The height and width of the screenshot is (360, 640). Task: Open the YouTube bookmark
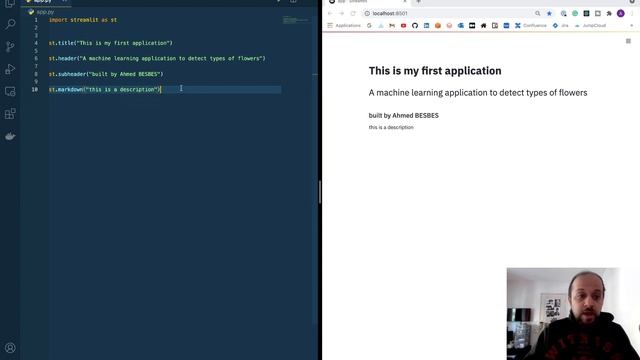tap(403, 25)
